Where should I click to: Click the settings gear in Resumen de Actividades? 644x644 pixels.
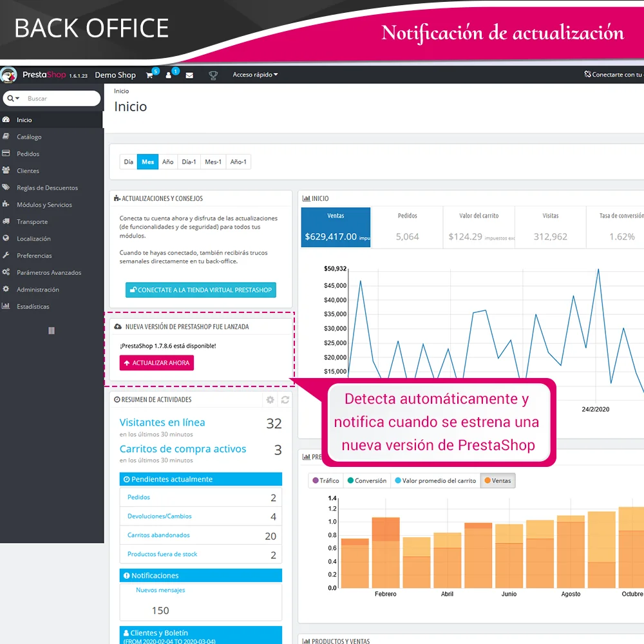tap(270, 400)
